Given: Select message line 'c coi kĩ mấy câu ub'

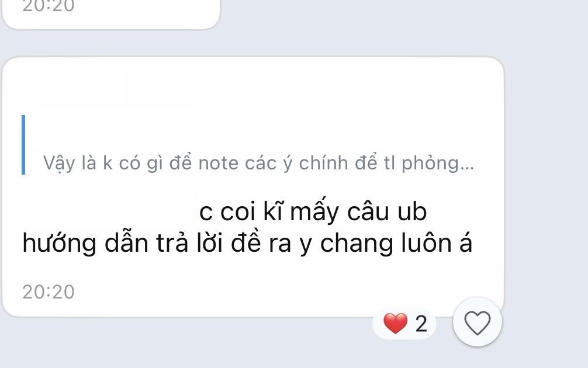Looking at the screenshot, I should click(x=313, y=211).
